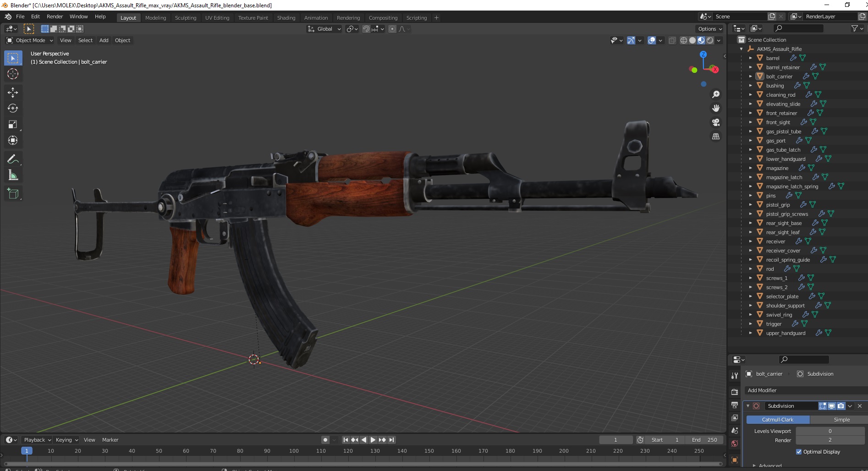Click the Add Modifier button
Image resolution: width=868 pixels, height=471 pixels.
pyautogui.click(x=805, y=390)
